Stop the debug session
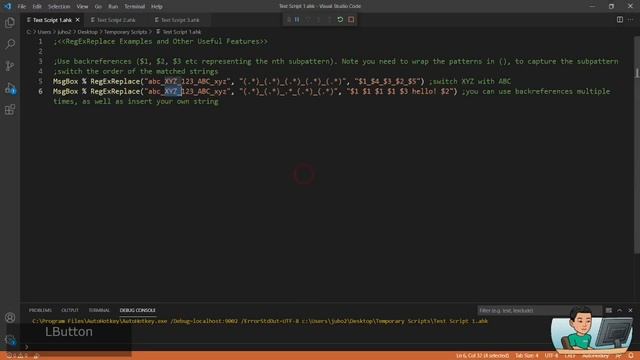Image resolution: width=640 pixels, height=360 pixels. (x=351, y=20)
